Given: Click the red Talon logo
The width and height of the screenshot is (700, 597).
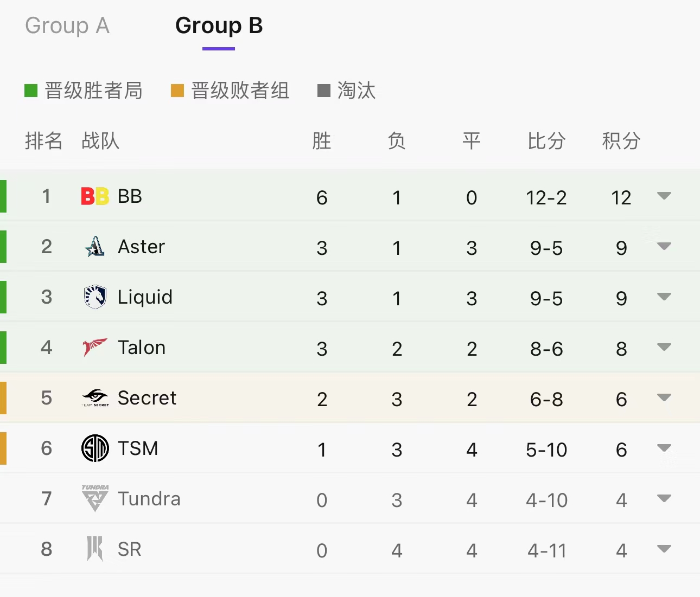Looking at the screenshot, I should pyautogui.click(x=95, y=347).
